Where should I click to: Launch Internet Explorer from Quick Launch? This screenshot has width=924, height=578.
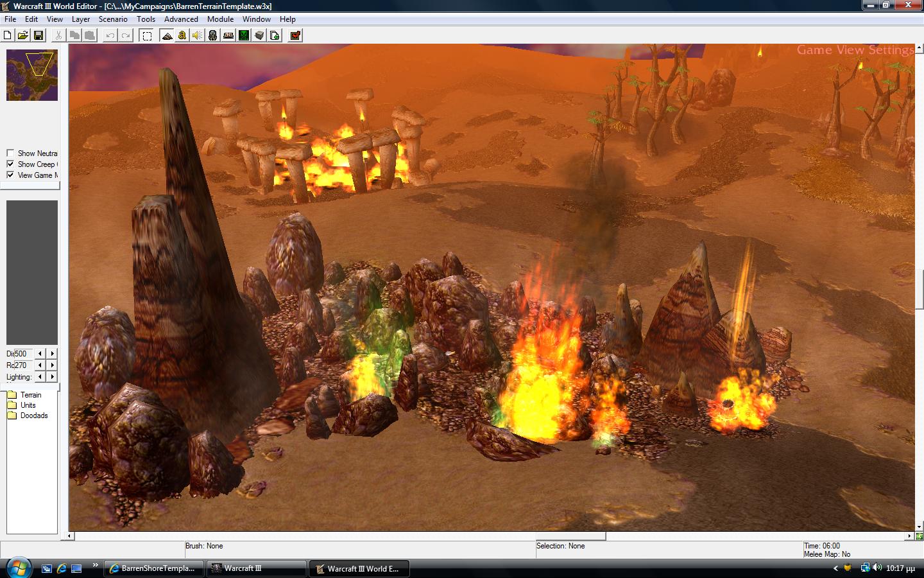(62, 568)
